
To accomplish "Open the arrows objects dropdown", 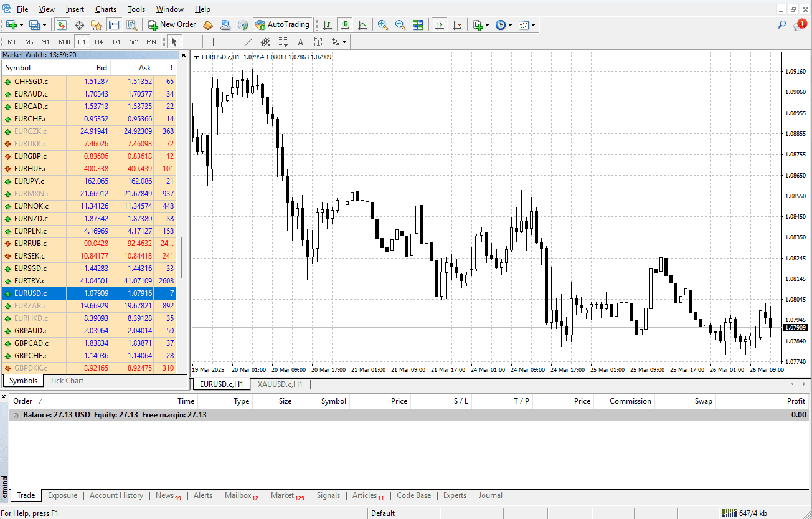I will tap(339, 42).
